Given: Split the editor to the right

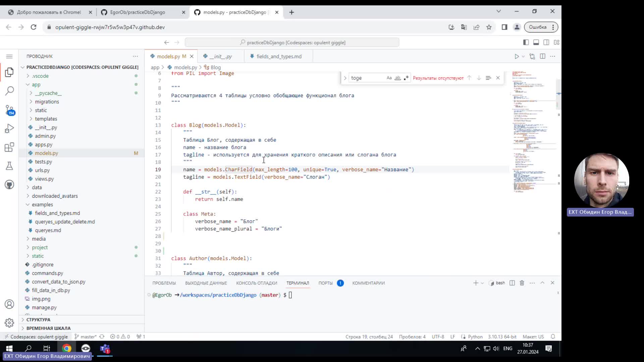Looking at the screenshot, I should tap(542, 56).
